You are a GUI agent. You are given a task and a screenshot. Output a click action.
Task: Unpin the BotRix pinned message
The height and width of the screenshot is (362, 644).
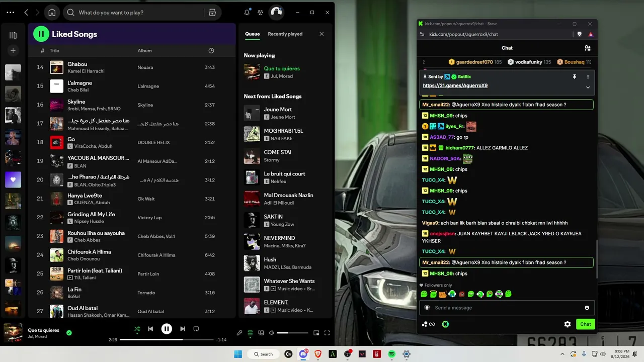574,76
